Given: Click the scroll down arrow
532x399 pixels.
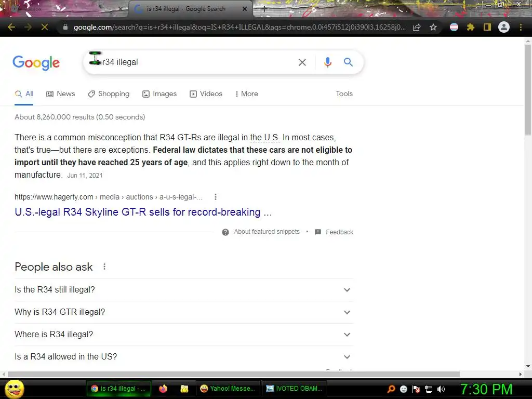Looking at the screenshot, I should pos(528,366).
